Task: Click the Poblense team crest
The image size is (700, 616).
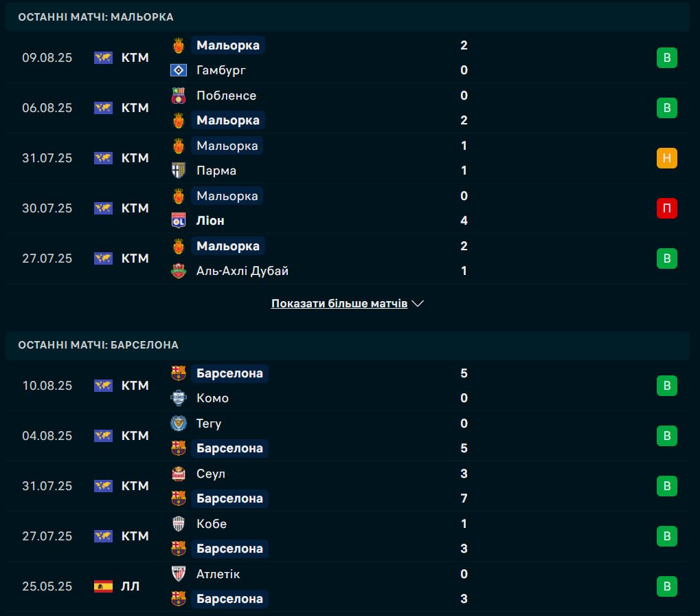Action: point(179,96)
